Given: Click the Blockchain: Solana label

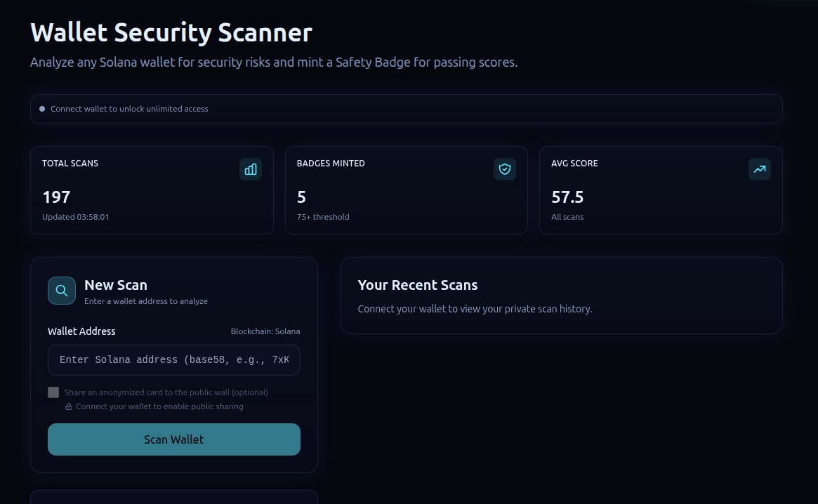Looking at the screenshot, I should pyautogui.click(x=265, y=331).
